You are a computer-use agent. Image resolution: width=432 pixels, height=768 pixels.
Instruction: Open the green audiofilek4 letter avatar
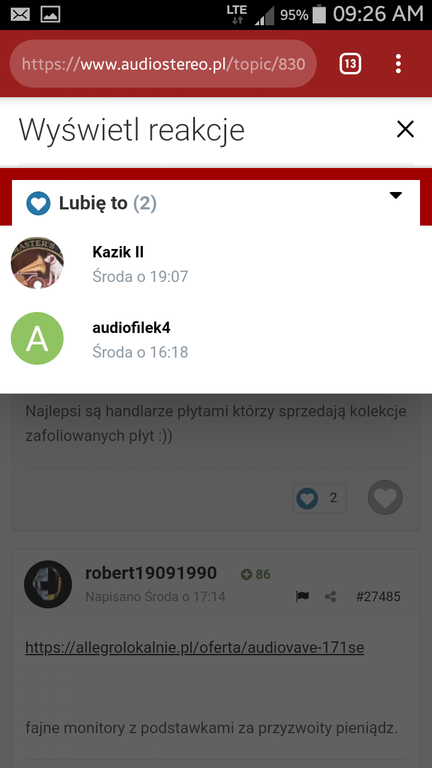coord(37,338)
